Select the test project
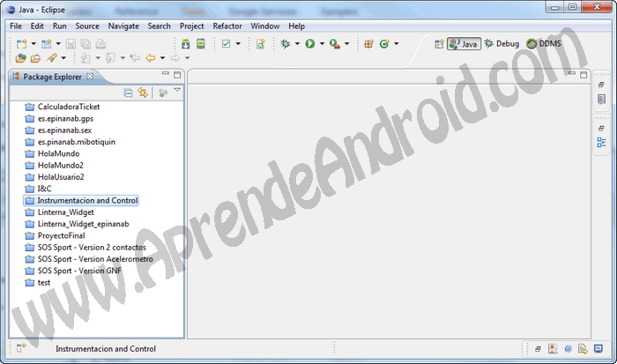The image size is (617, 364). 44,283
